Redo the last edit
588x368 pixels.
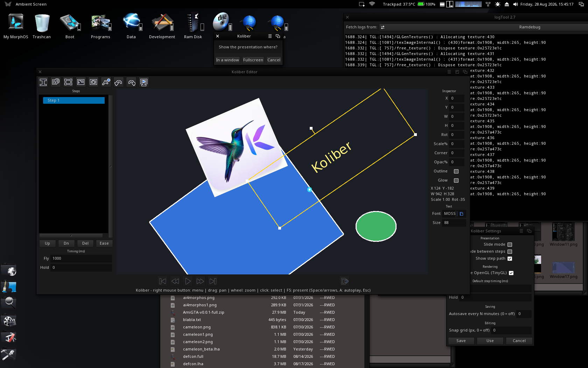pyautogui.click(x=131, y=82)
